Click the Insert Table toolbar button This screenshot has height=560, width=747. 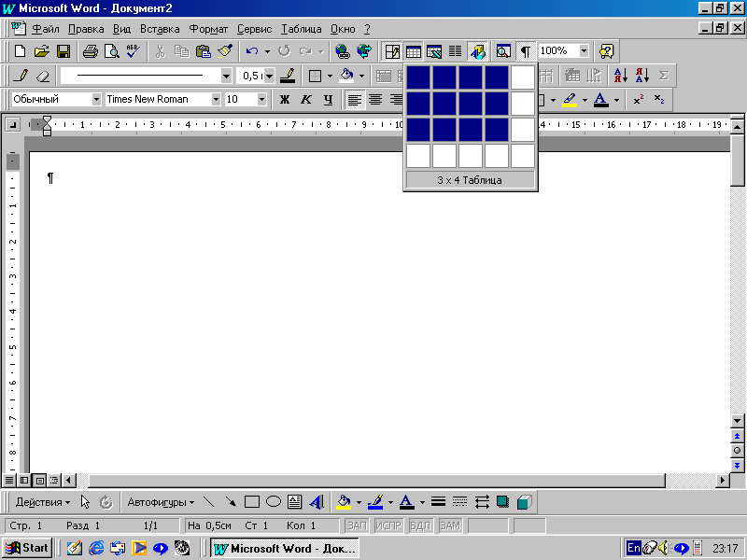413,51
